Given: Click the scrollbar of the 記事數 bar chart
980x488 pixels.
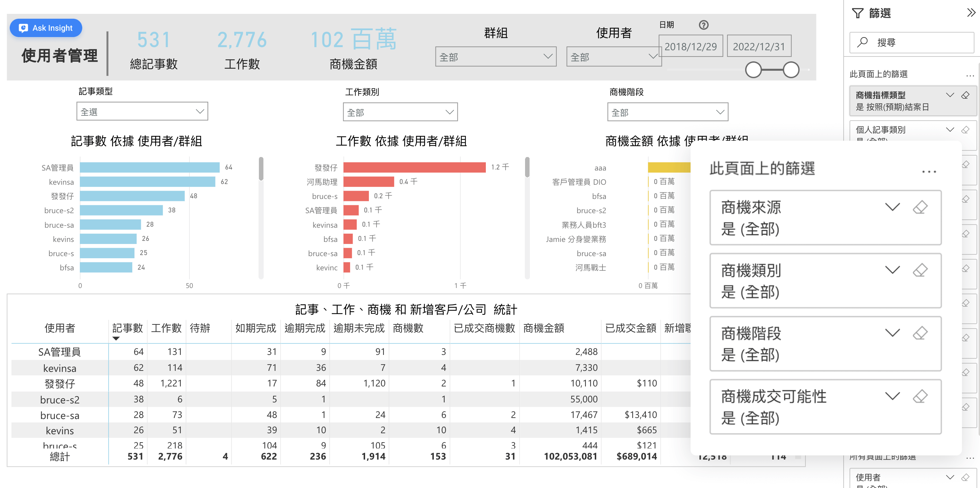Looking at the screenshot, I should coord(261,169).
